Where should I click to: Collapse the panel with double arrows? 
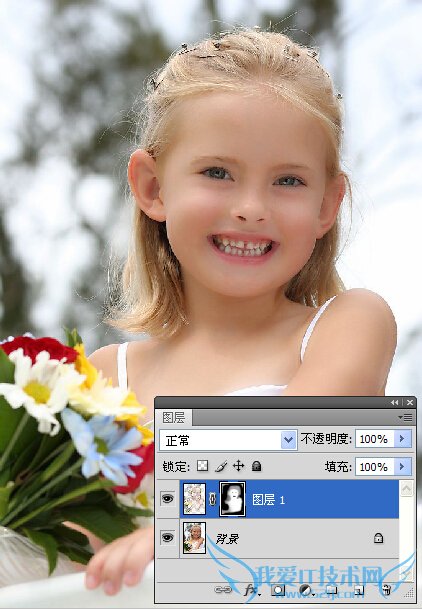tap(394, 402)
